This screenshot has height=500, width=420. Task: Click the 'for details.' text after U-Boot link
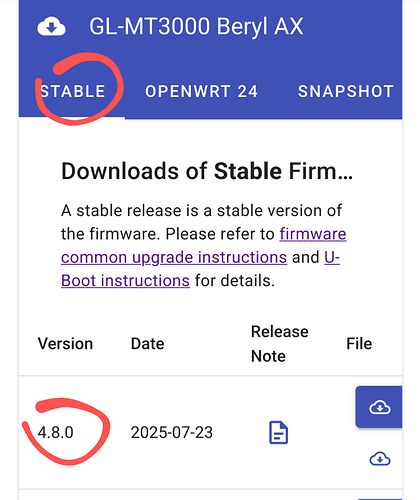(235, 281)
